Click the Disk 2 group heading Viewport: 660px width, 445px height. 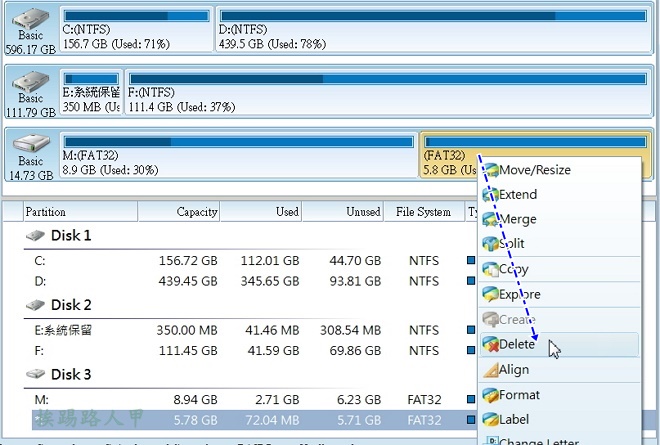71,305
